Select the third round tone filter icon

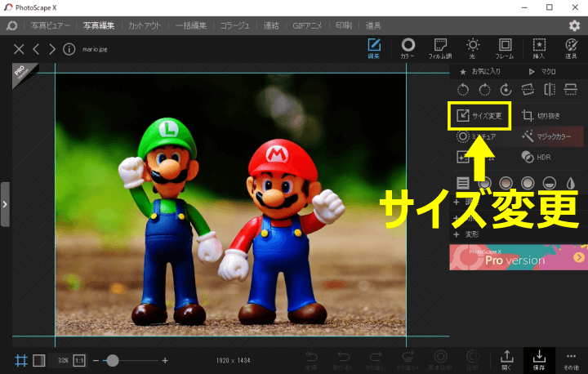coord(528,183)
